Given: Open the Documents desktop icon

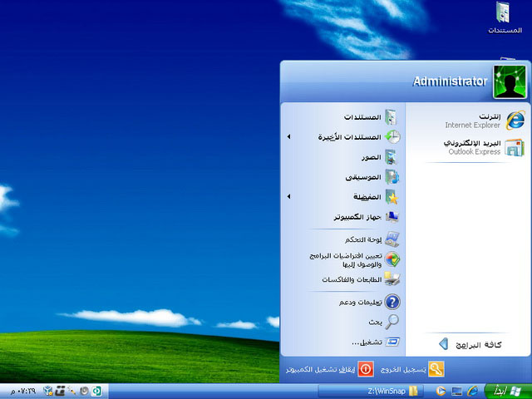Looking at the screenshot, I should pyautogui.click(x=504, y=18).
